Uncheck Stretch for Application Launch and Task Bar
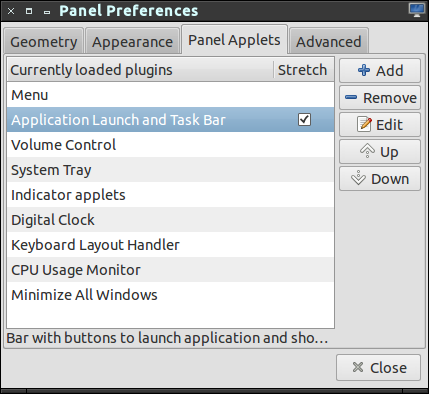 point(304,119)
